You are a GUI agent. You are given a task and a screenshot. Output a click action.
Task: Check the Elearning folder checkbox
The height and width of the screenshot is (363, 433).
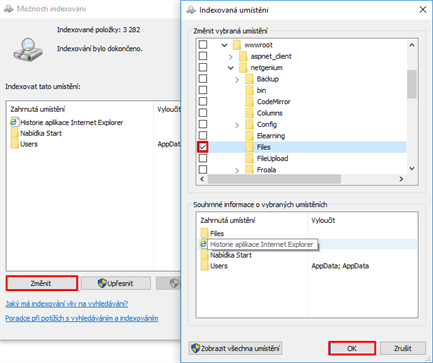203,135
